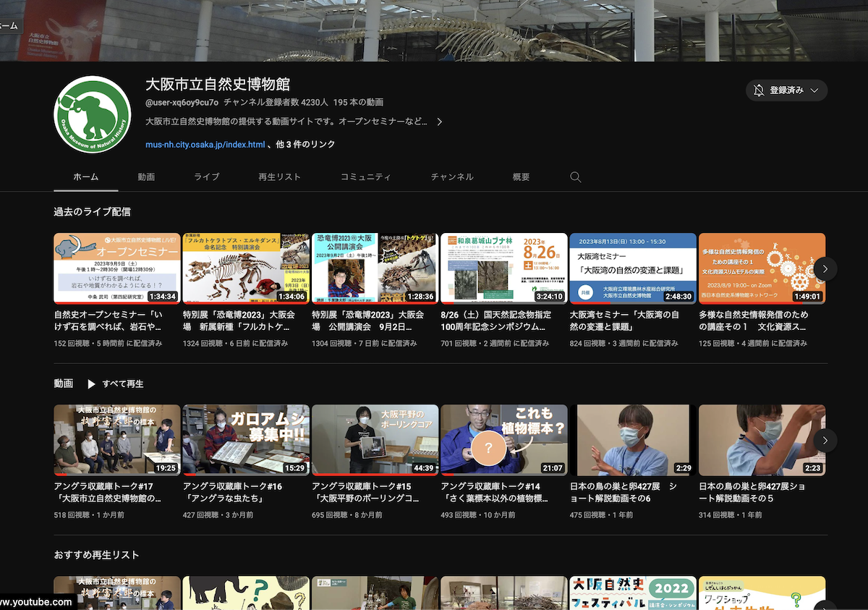Open the コミュニティ tab
868x610 pixels.
click(365, 177)
